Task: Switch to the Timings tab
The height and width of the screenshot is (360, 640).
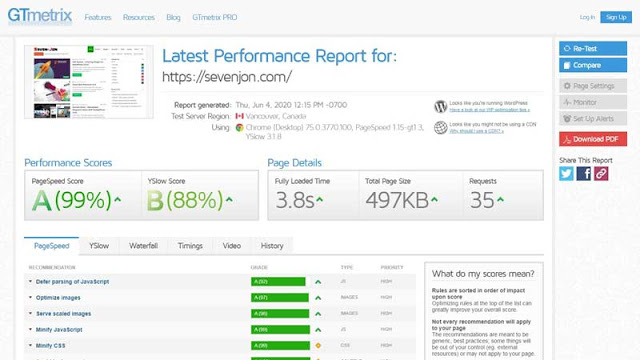Action: pos(190,246)
